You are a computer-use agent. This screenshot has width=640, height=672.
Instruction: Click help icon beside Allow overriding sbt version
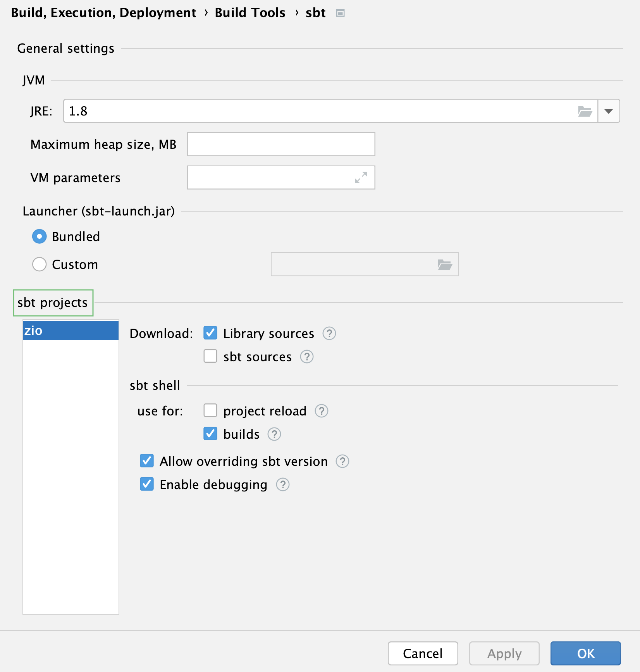tap(342, 461)
